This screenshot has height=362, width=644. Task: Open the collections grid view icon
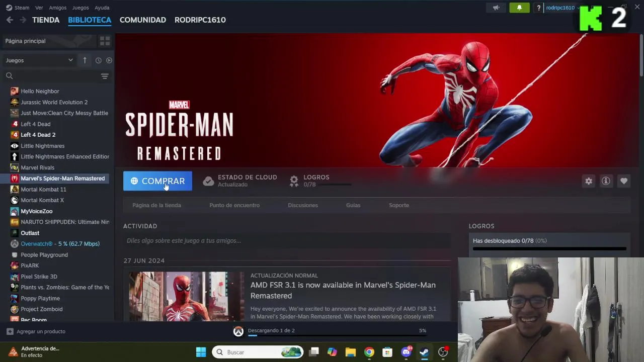105,41
